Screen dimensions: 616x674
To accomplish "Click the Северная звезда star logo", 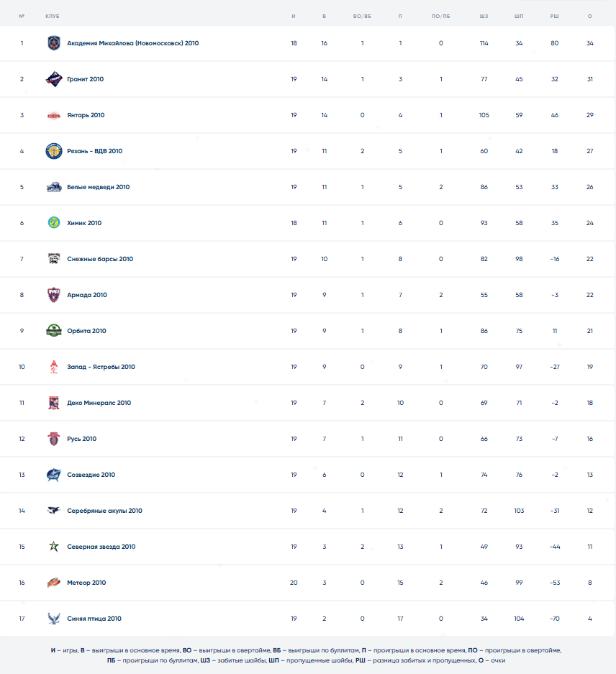I will pyautogui.click(x=54, y=547).
